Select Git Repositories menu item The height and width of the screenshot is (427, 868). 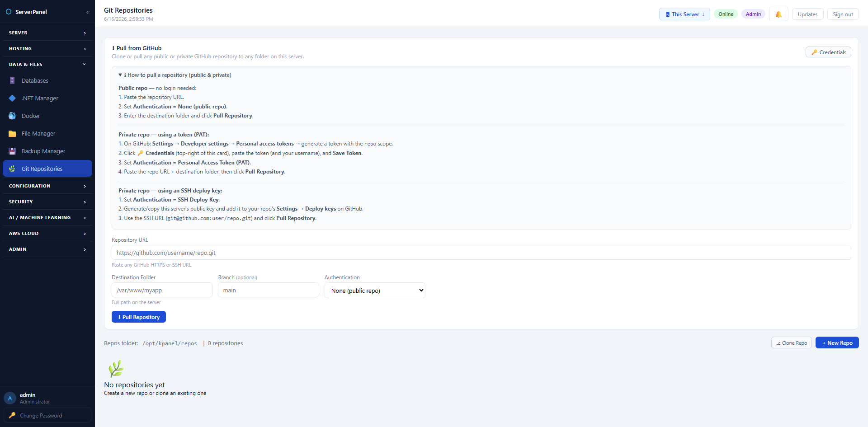point(47,169)
